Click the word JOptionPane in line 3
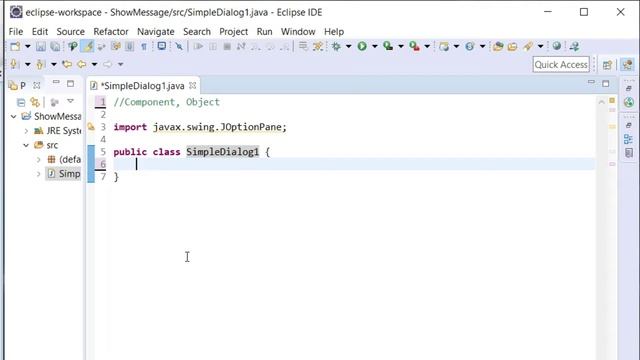This screenshot has width=640, height=360. pos(251,127)
